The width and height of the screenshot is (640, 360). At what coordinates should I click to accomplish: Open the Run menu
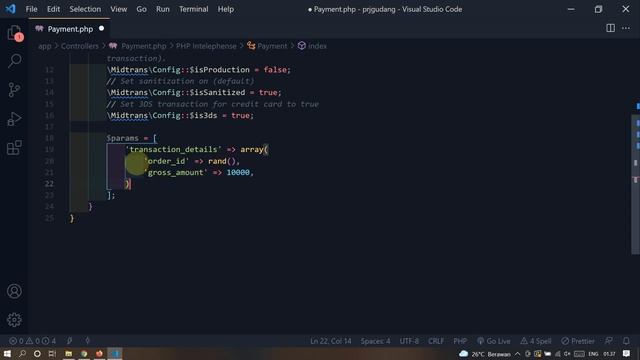[x=163, y=9]
